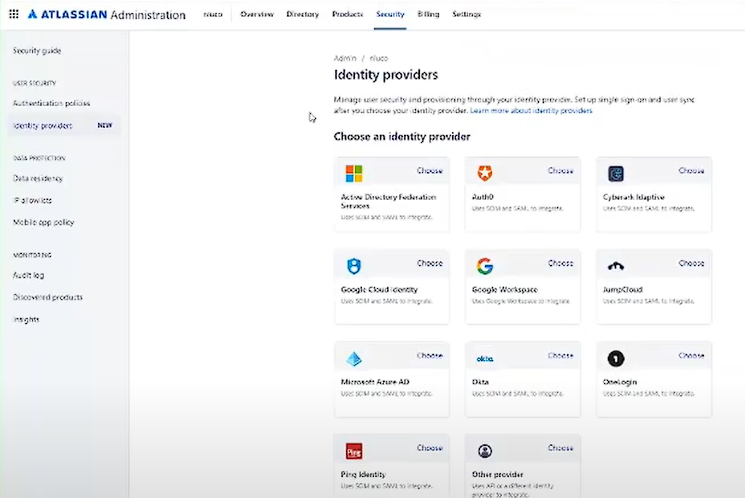This screenshot has width=745, height=498.
Task: Select the Security tab
Action: tap(390, 14)
